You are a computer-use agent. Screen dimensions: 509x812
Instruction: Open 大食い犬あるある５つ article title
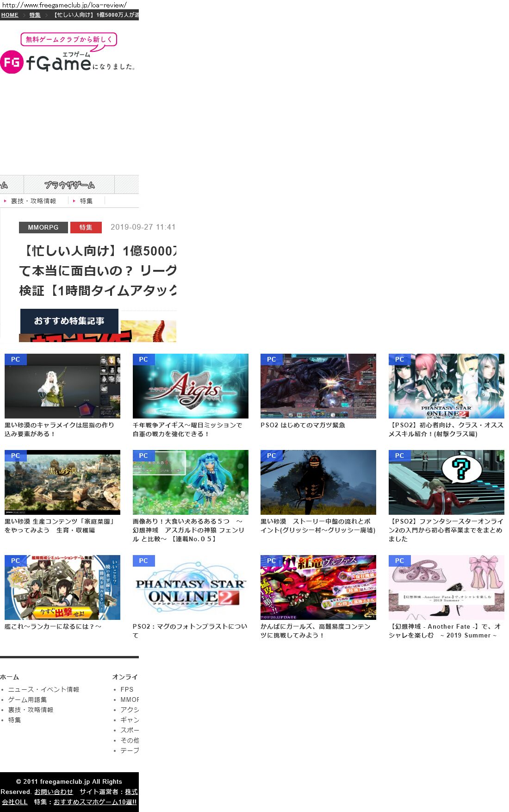(x=189, y=530)
